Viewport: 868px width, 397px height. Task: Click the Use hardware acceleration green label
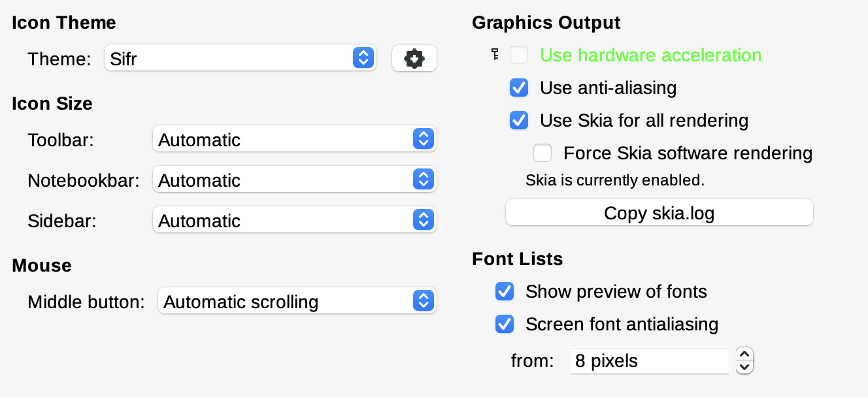pyautogui.click(x=650, y=55)
